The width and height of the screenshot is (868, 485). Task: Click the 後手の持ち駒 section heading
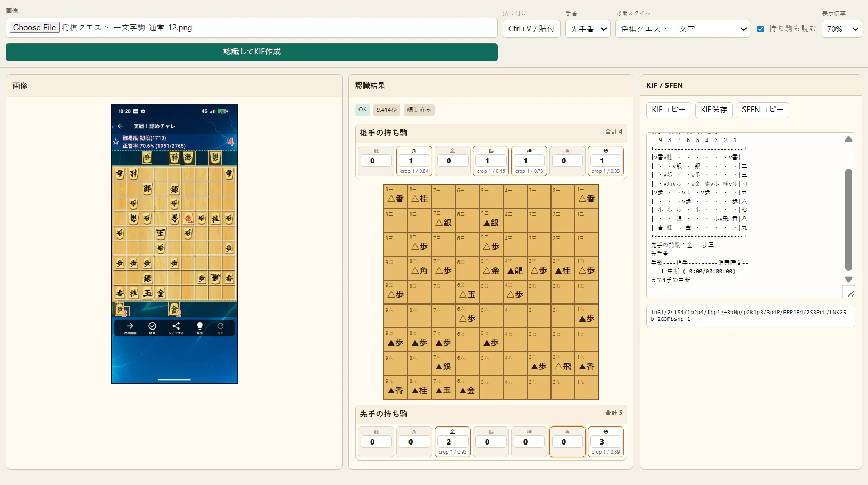383,133
